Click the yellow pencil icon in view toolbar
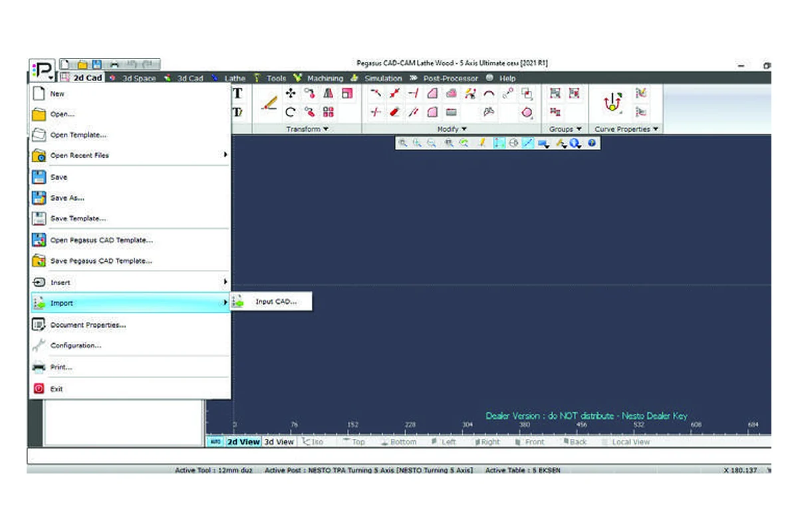Viewport: 798px width, 532px height. pos(483,142)
